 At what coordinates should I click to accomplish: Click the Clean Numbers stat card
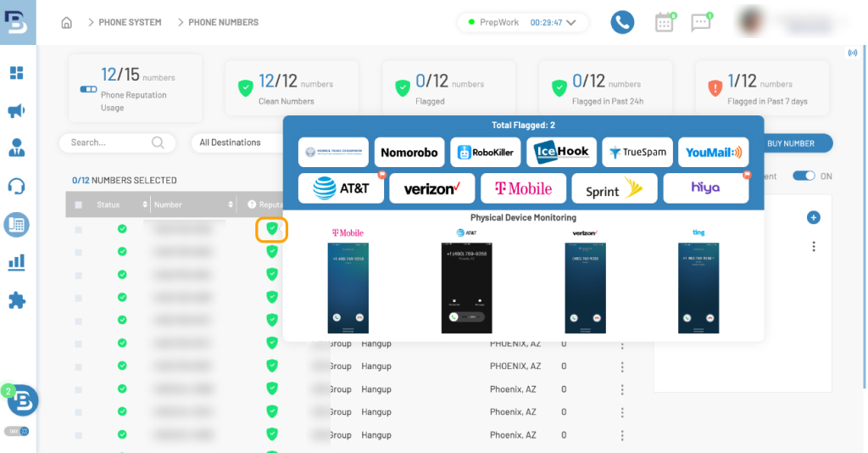coord(292,88)
